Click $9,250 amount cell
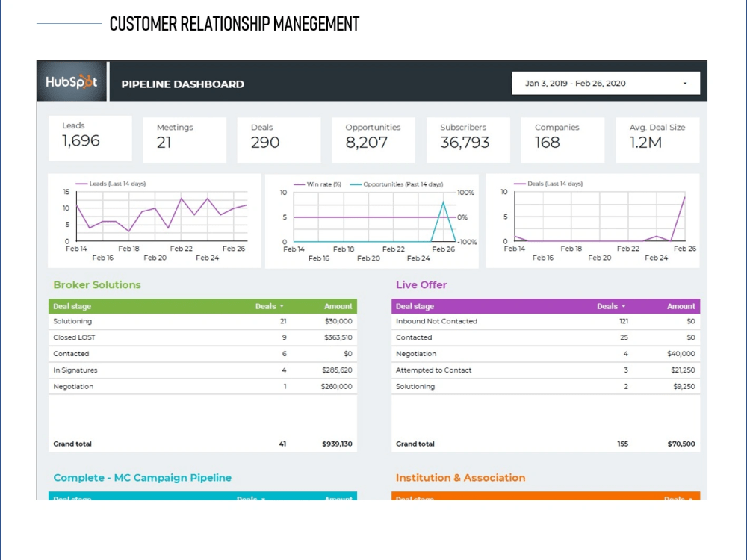Viewport: 747px width, 560px height. pyautogui.click(x=684, y=386)
